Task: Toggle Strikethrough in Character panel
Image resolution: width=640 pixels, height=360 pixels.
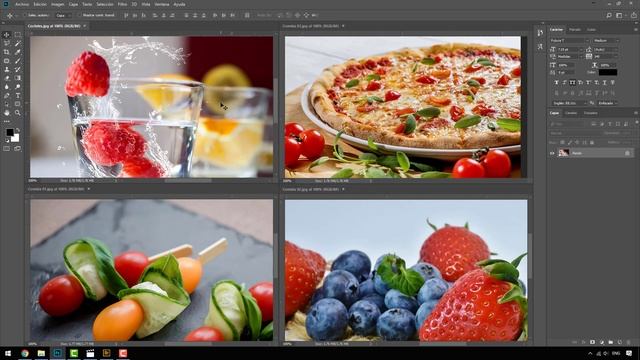Action: 613,82
